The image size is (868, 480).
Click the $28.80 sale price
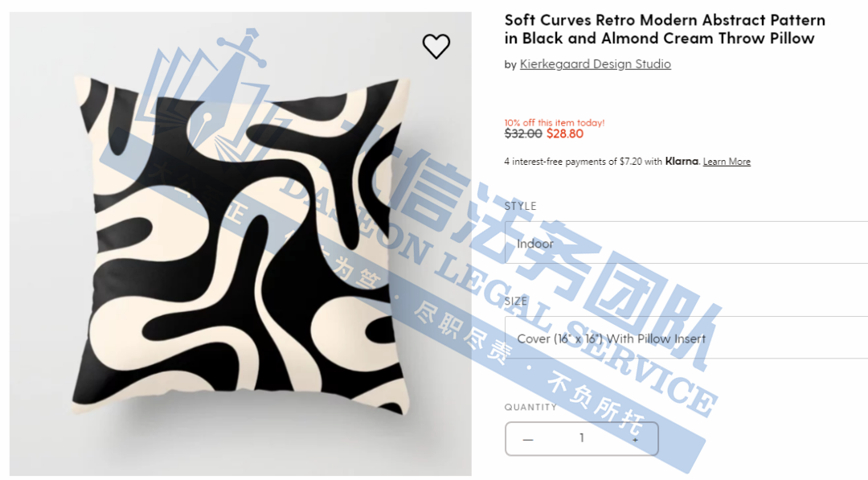565,134
